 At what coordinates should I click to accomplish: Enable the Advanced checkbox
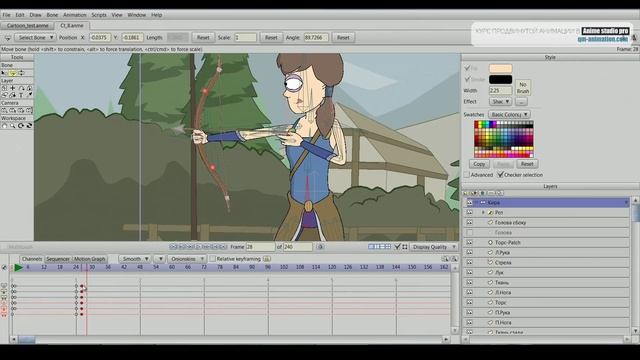point(467,175)
